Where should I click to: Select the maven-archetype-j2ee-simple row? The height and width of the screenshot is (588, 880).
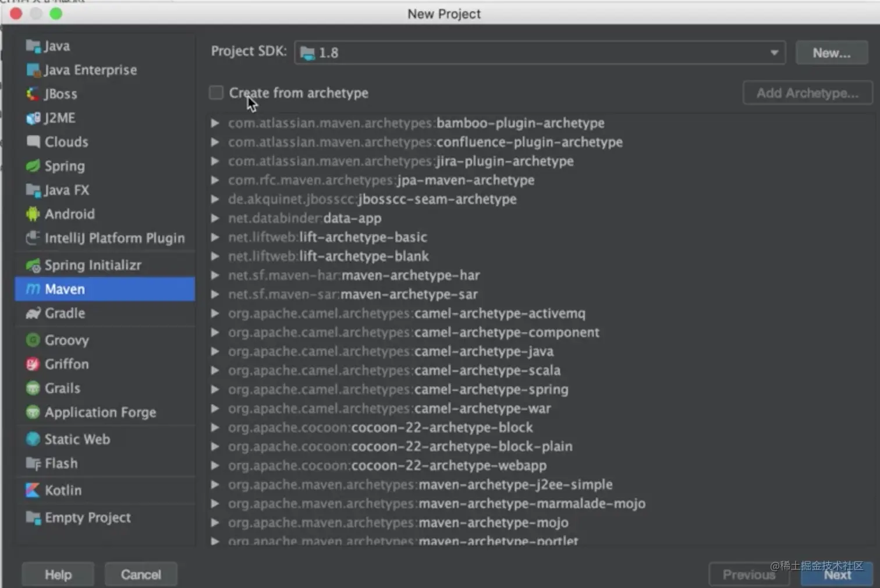pyautogui.click(x=541, y=484)
